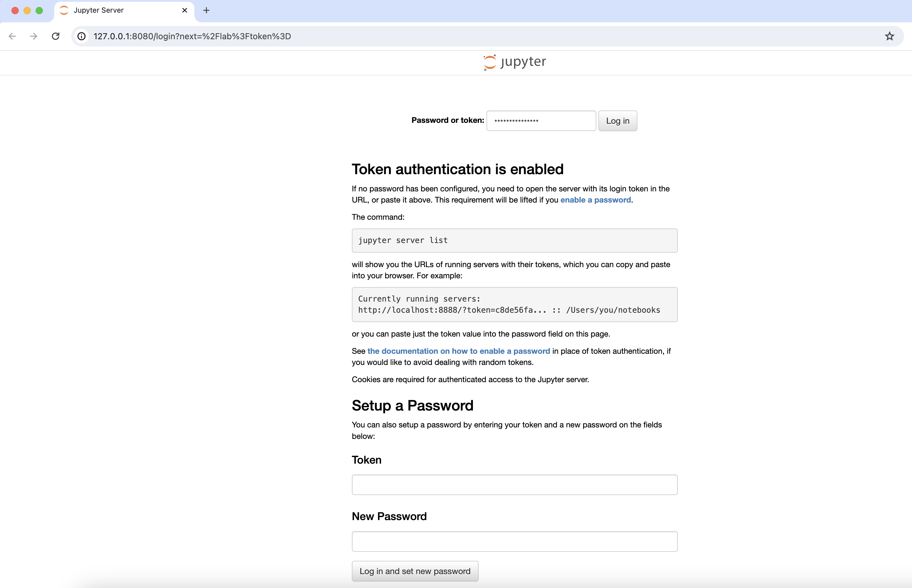
Task: Click the 'Currently running servers:' text
Action: (x=419, y=299)
